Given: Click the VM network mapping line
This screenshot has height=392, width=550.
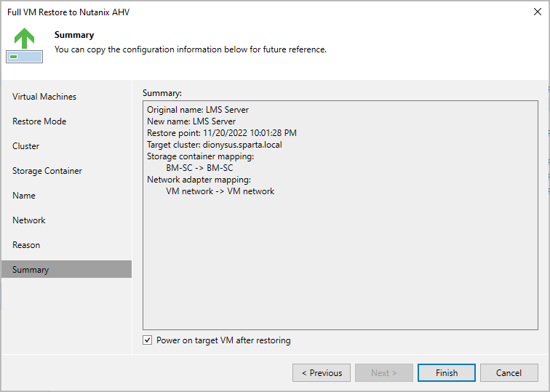Looking at the screenshot, I should (x=220, y=191).
